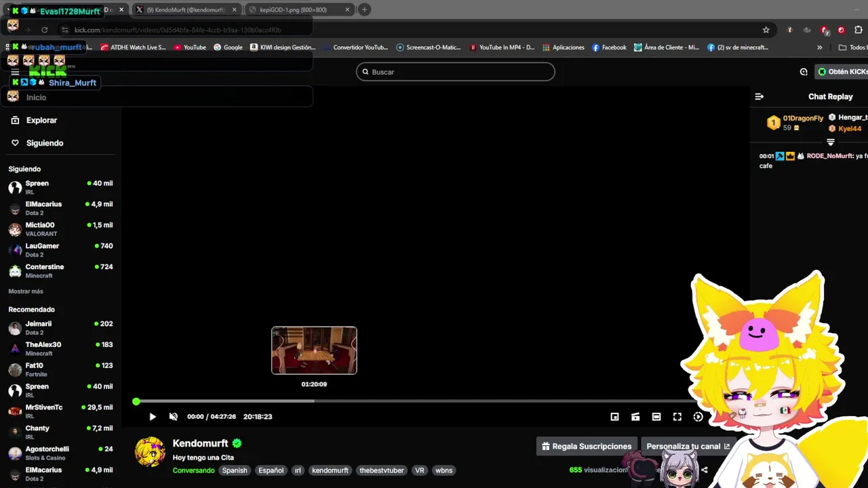Open the Siguiendo page

tap(45, 143)
